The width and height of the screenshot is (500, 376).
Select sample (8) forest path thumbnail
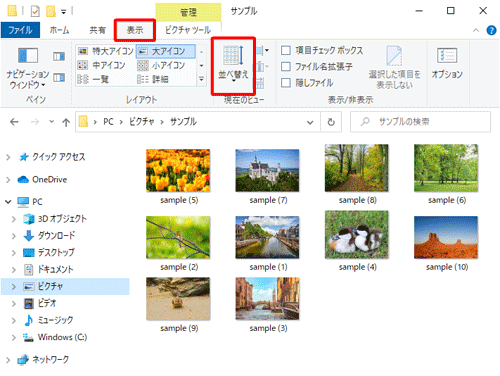(x=357, y=168)
